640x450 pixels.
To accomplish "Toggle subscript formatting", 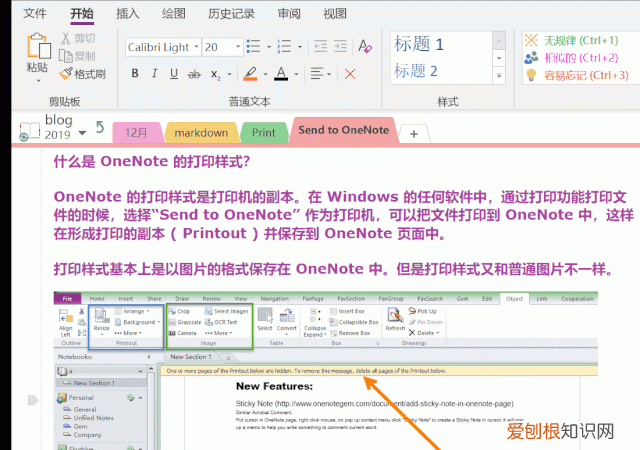I will tap(216, 74).
